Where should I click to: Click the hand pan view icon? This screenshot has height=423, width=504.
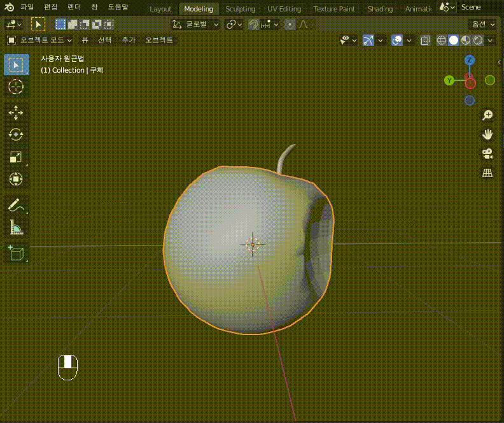click(x=487, y=134)
